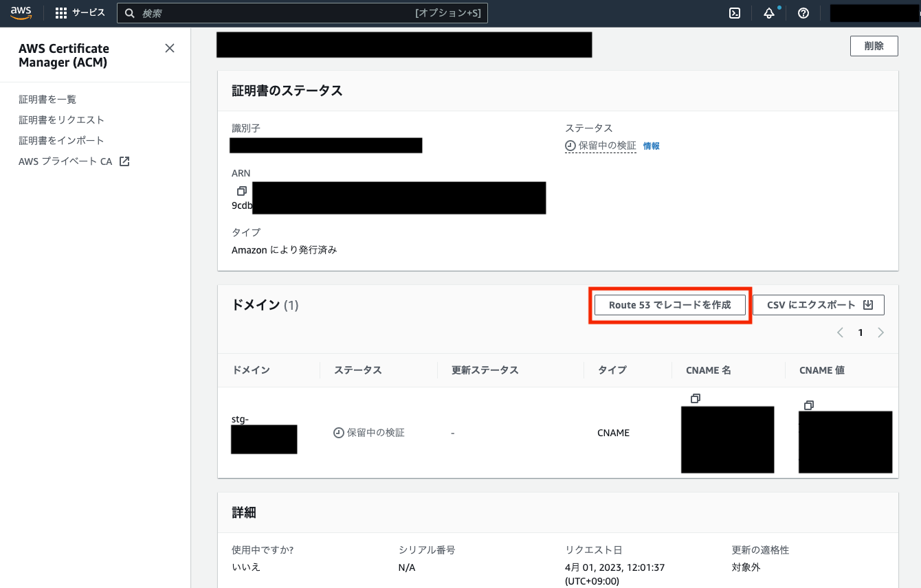The width and height of the screenshot is (921, 588).
Task: Click the いいえ in-use value
Action: pyautogui.click(x=246, y=567)
